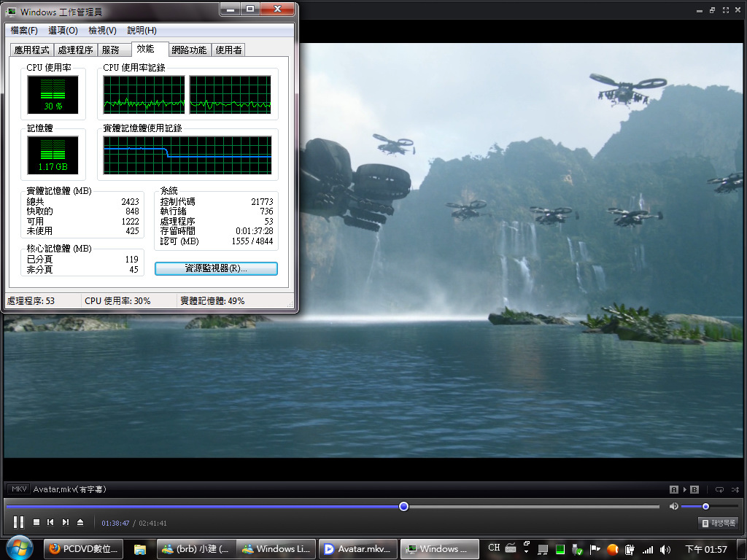Open the 檔案(F) menu
Image resolution: width=747 pixels, height=560 pixels.
24,31
